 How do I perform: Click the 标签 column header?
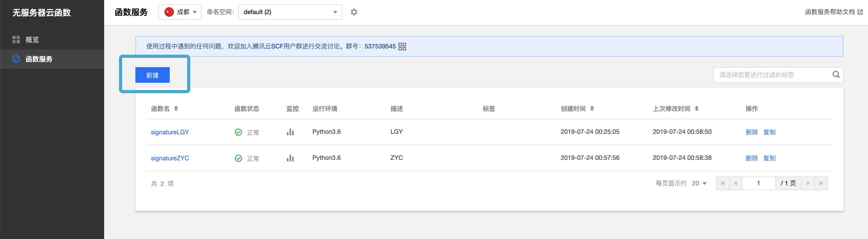(489, 109)
